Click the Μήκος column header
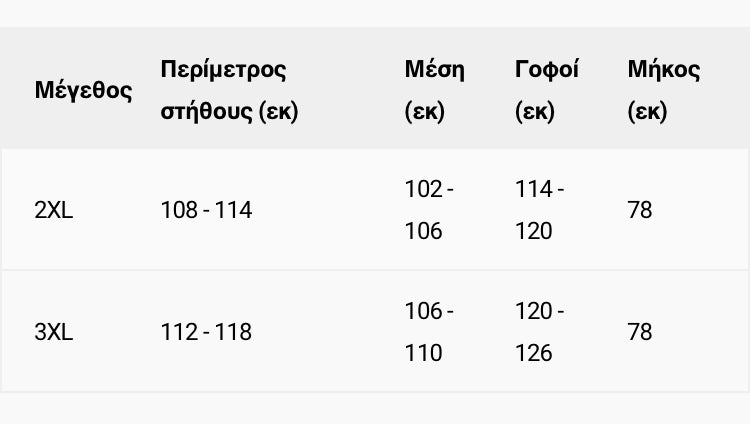 [663, 70]
